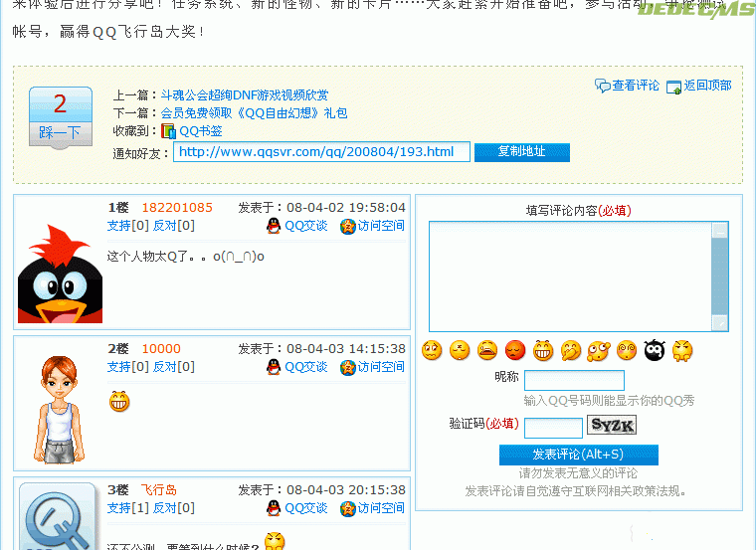The width and height of the screenshot is (756, 550).
Task: Click 支持[0] on floor 2 comment
Action: (x=127, y=367)
